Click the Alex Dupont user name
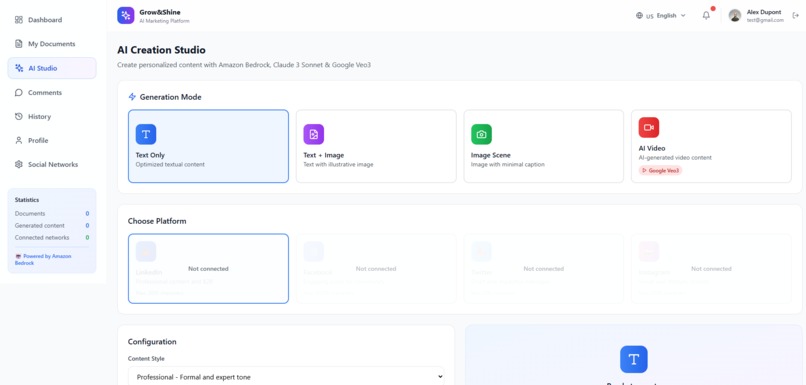This screenshot has height=385, width=806. pos(764,12)
